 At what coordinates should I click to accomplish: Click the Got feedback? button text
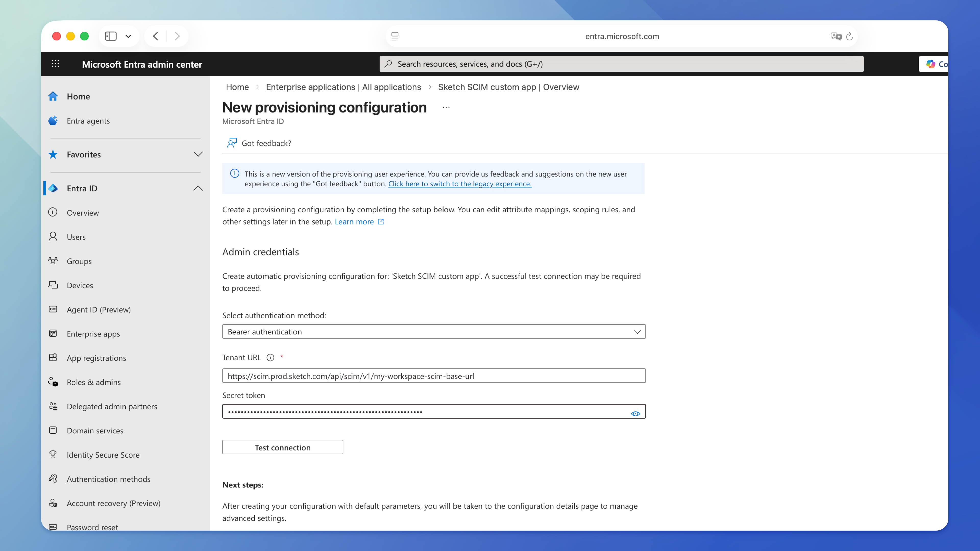266,143
